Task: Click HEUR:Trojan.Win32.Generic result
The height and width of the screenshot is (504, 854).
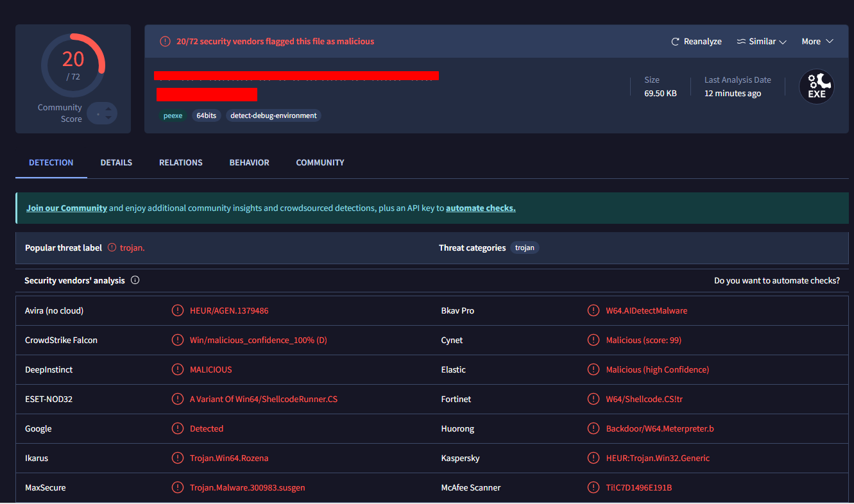Action: (658, 458)
